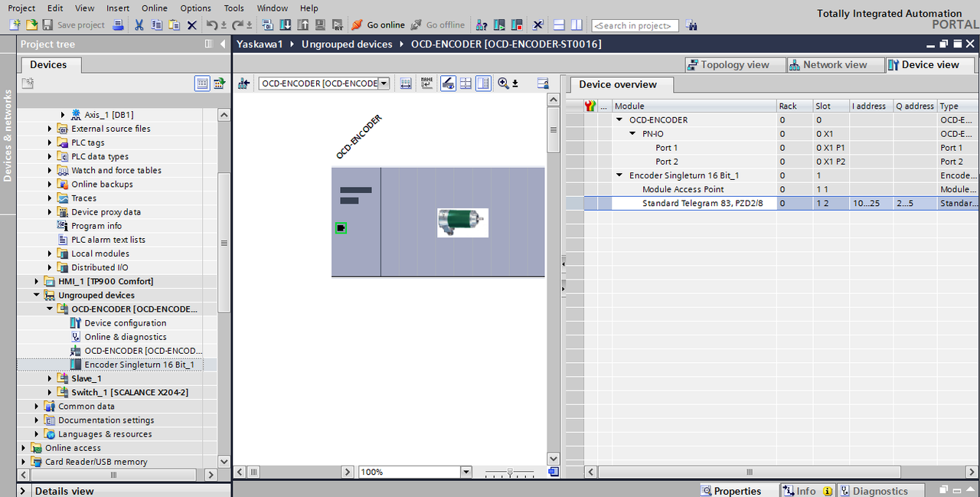Screen dimensions: 980x497
Task: Toggle the project tree details view icon
Action: tap(202, 83)
